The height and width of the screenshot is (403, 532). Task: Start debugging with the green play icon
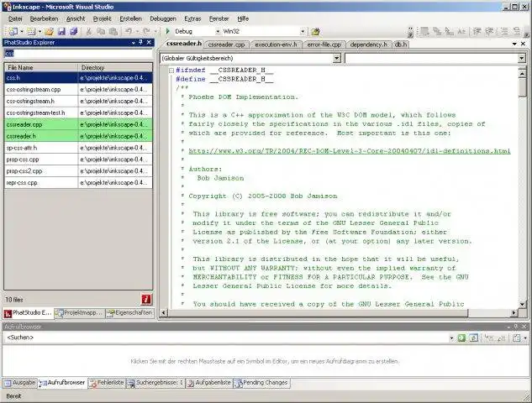pyautogui.click(x=167, y=31)
